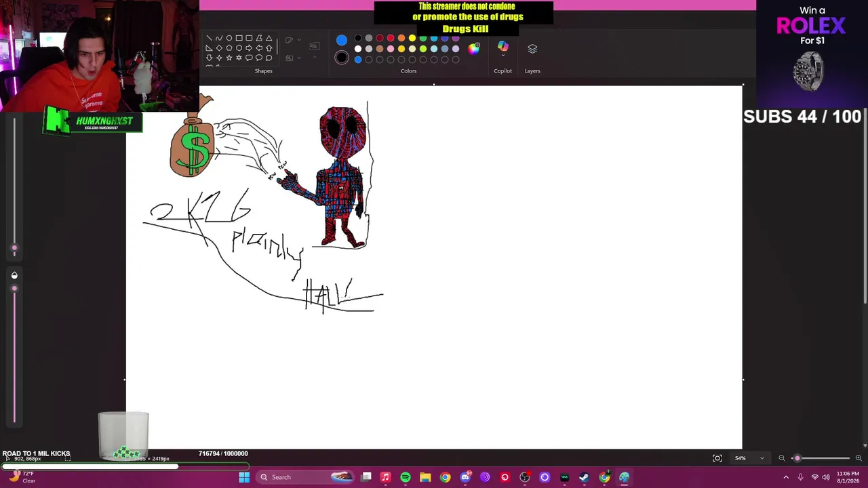Open File Explorer from the taskbar

pos(425,477)
